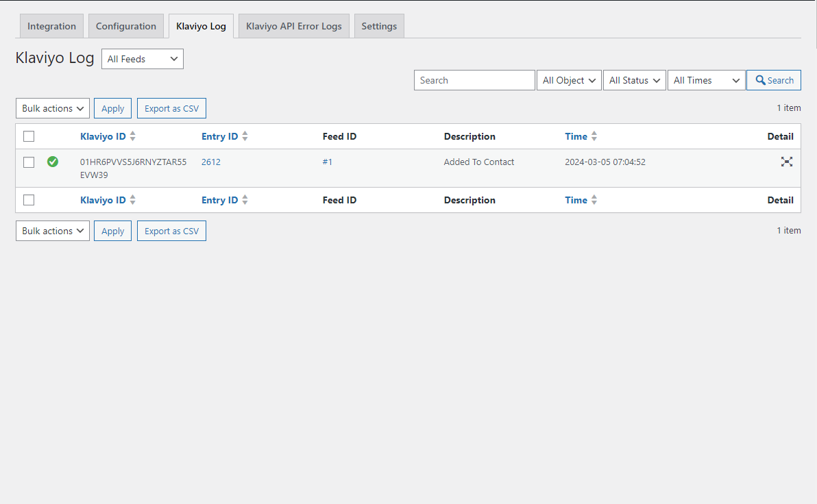Click the top Export as CSV button

[171, 108]
